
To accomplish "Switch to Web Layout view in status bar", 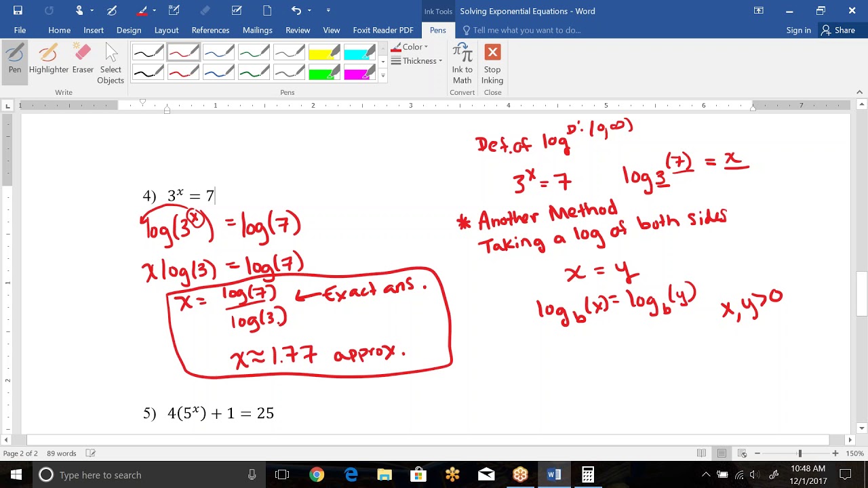I will coord(742,453).
